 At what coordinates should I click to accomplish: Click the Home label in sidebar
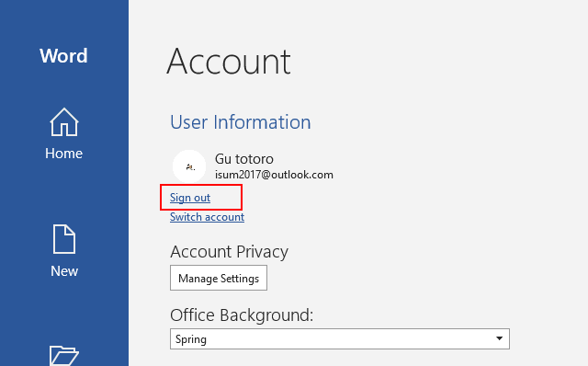click(x=63, y=154)
